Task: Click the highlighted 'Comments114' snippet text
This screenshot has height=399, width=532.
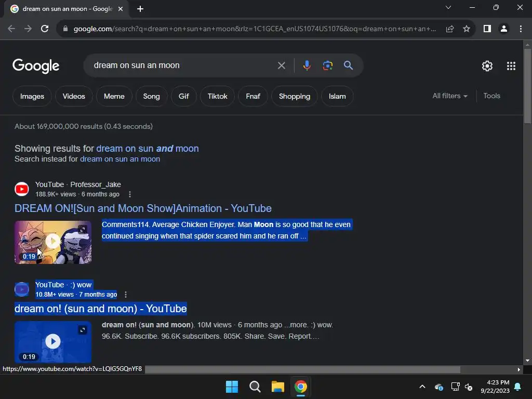Action: click(x=227, y=230)
